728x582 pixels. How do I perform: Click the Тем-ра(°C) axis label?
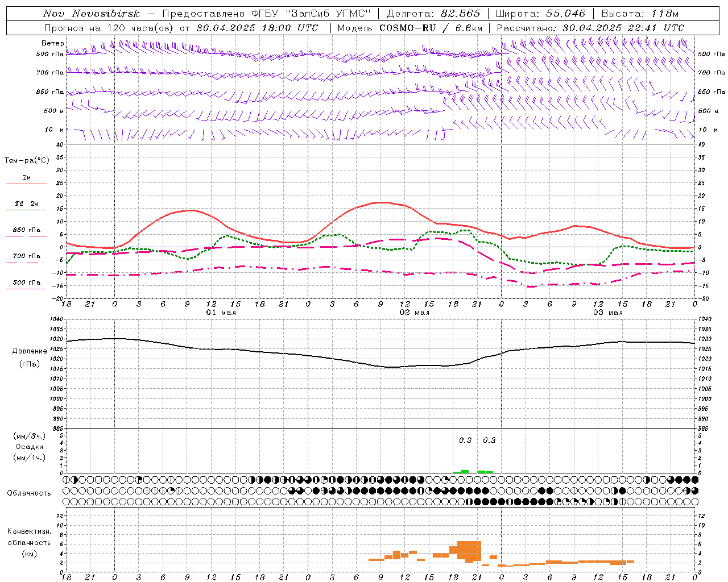point(27,161)
